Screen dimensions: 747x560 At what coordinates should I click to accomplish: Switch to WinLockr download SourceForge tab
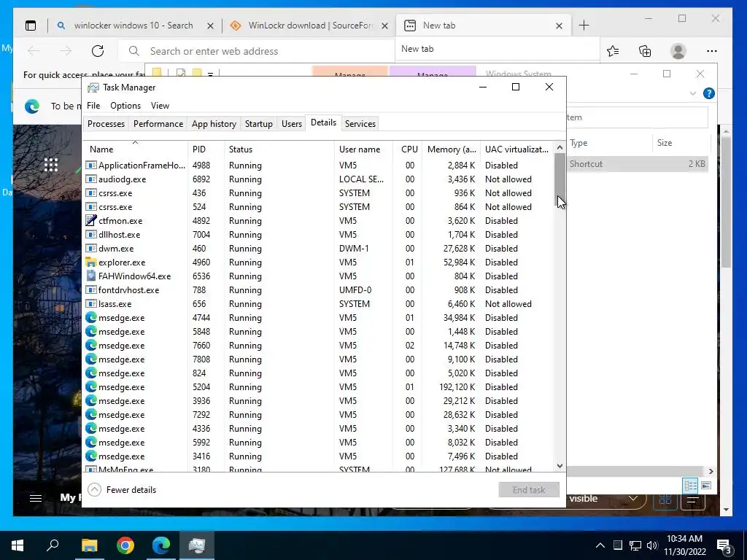tap(310, 26)
